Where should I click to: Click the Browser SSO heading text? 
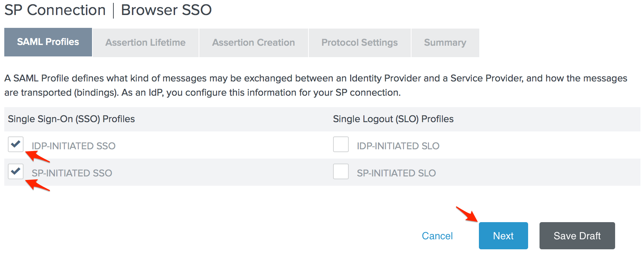click(166, 10)
